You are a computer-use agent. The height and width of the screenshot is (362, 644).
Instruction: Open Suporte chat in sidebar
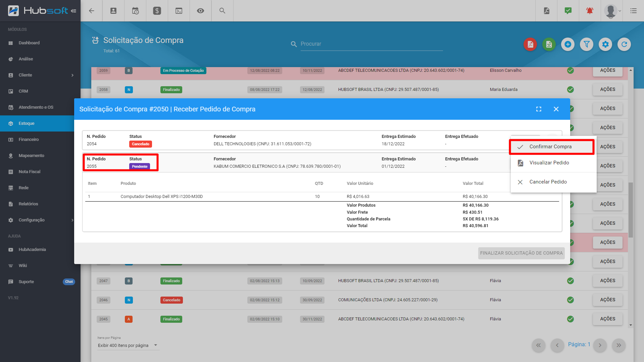[x=40, y=282]
